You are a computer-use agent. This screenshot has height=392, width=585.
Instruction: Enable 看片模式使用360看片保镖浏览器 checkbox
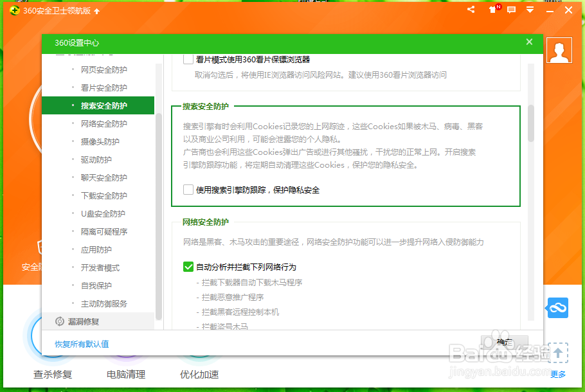point(188,59)
